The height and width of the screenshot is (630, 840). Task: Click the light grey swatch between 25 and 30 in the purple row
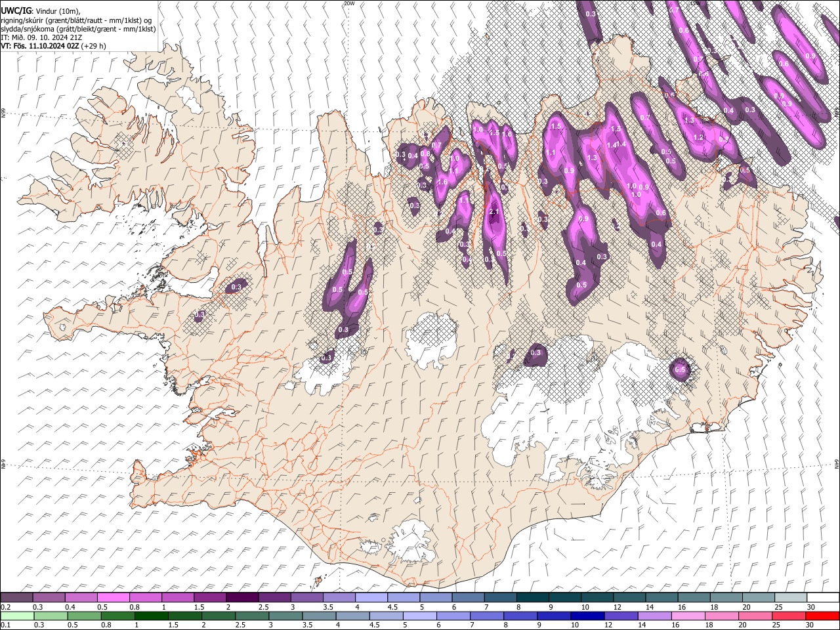click(791, 597)
